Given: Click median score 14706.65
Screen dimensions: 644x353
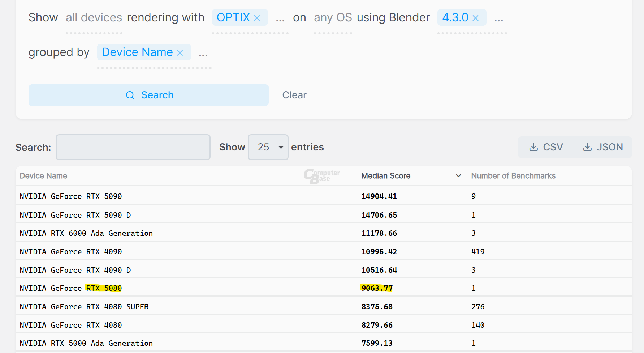Looking at the screenshot, I should click(x=379, y=215).
